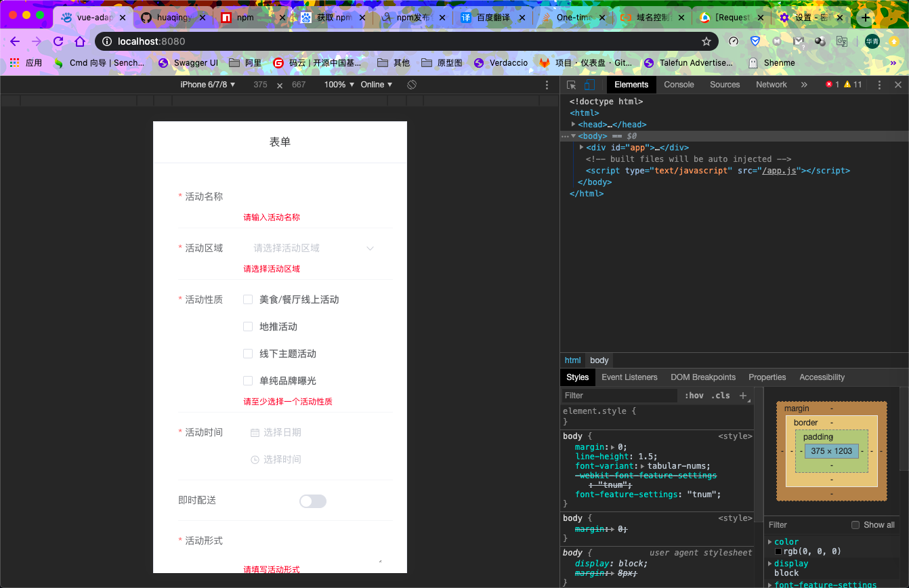The image size is (909, 588).
Task: Click the mail checker extension icon
Action: click(x=799, y=41)
